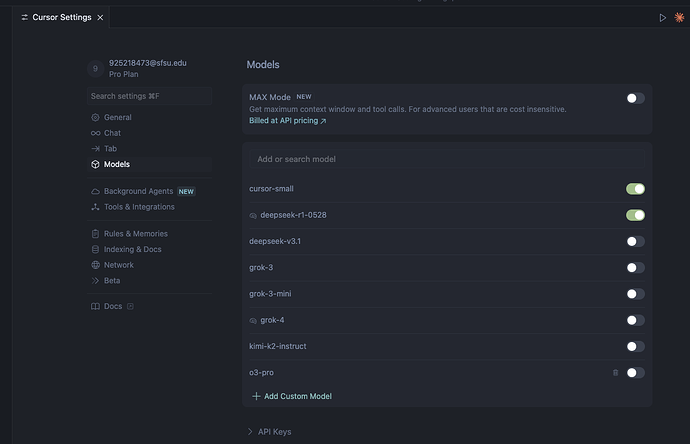Image resolution: width=690 pixels, height=444 pixels.
Task: Click the Tab arrow icon in sidebar
Action: coord(95,149)
